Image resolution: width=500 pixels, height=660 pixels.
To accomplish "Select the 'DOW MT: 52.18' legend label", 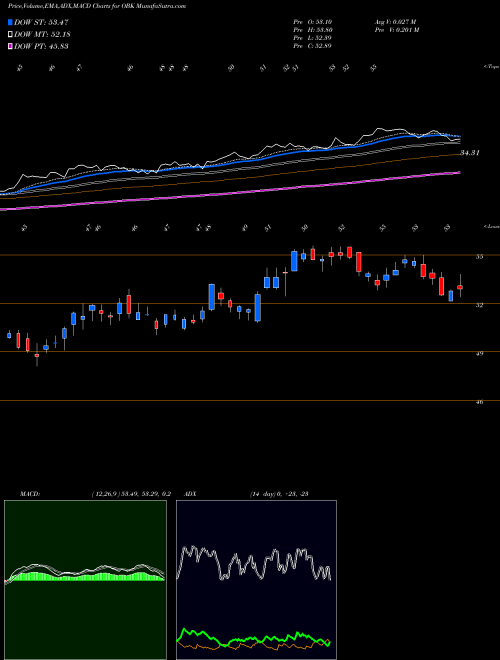I will point(42,34).
